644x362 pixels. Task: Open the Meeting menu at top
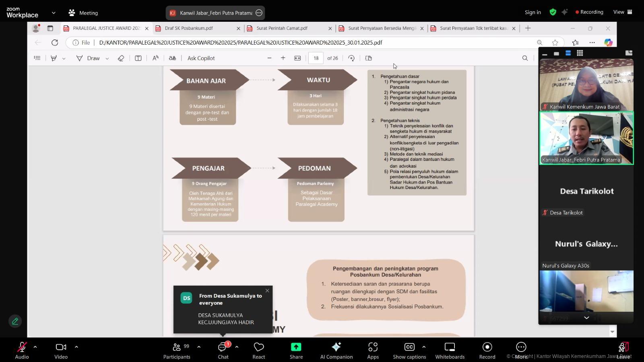(x=83, y=13)
